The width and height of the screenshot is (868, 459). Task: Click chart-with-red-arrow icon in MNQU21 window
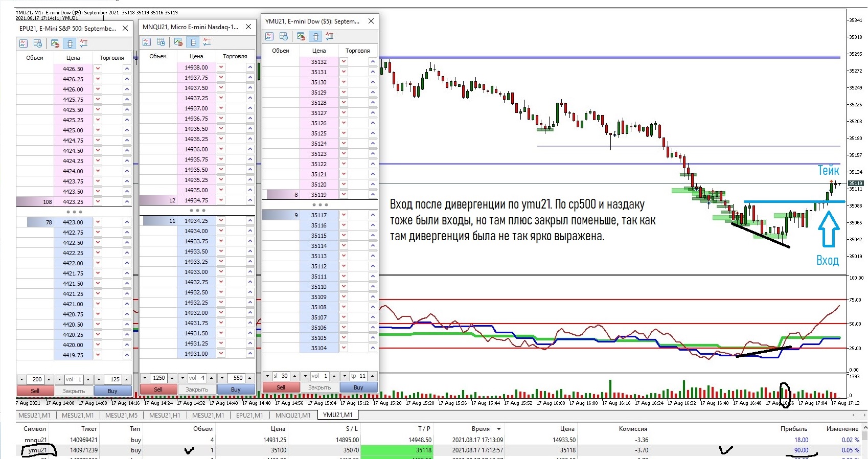178,42
